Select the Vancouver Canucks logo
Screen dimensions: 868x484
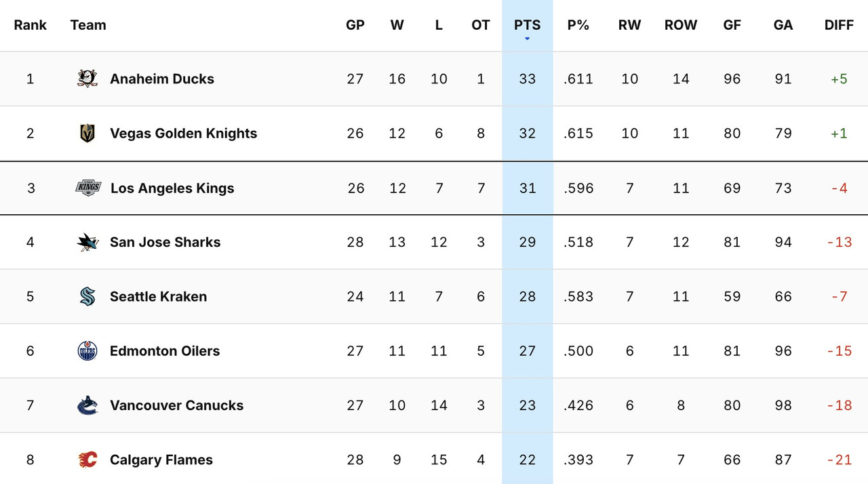click(87, 405)
